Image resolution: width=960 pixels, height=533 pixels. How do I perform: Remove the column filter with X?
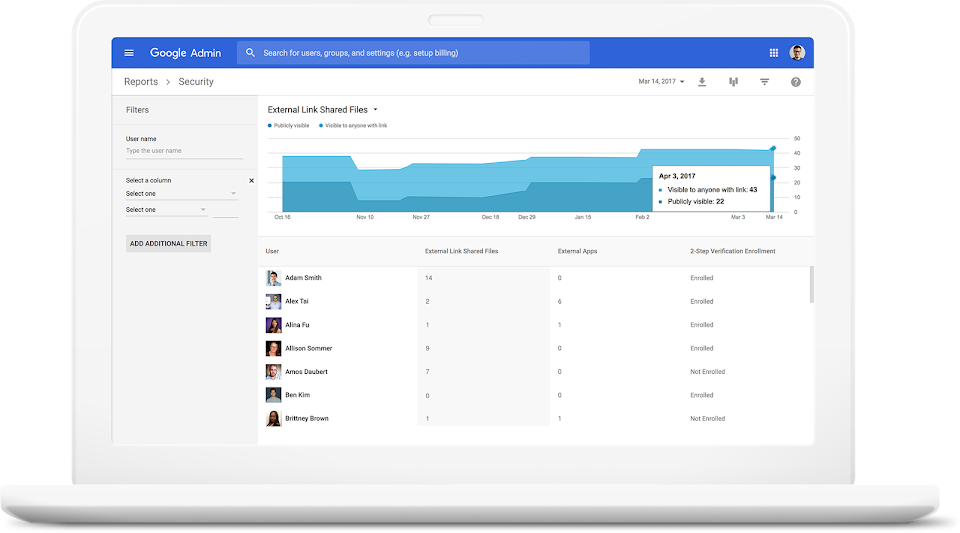coord(252,181)
